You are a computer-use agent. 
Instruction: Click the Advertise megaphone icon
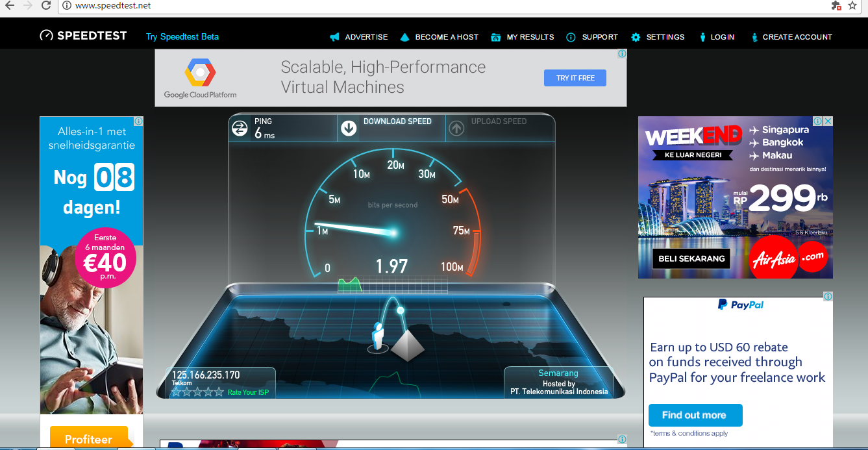[334, 37]
